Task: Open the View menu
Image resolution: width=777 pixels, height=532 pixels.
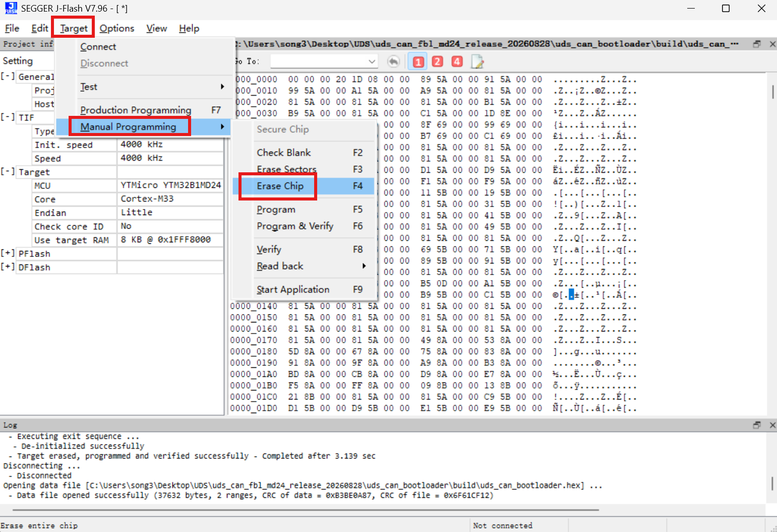Action: pos(157,28)
